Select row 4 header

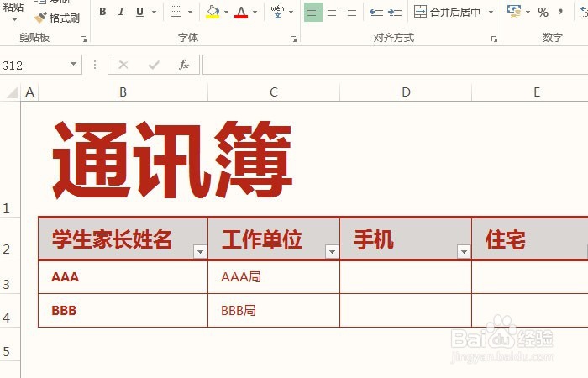10,311
